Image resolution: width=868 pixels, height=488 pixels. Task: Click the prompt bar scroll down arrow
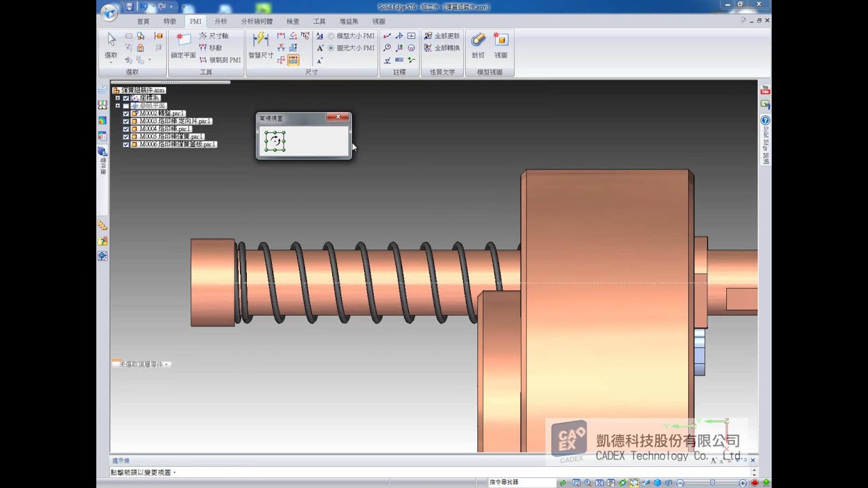[x=754, y=474]
